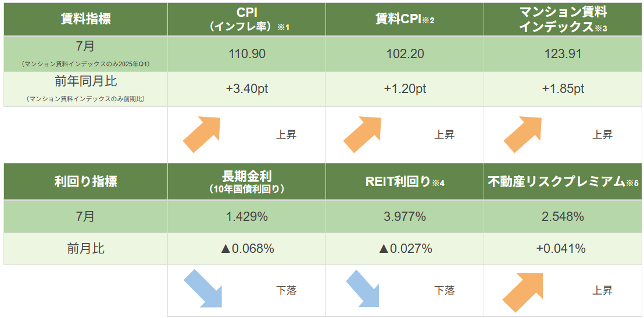Click the long-term rate value 1.429%
Image resolution: width=644 pixels, height=318 pixels.
pos(246,217)
